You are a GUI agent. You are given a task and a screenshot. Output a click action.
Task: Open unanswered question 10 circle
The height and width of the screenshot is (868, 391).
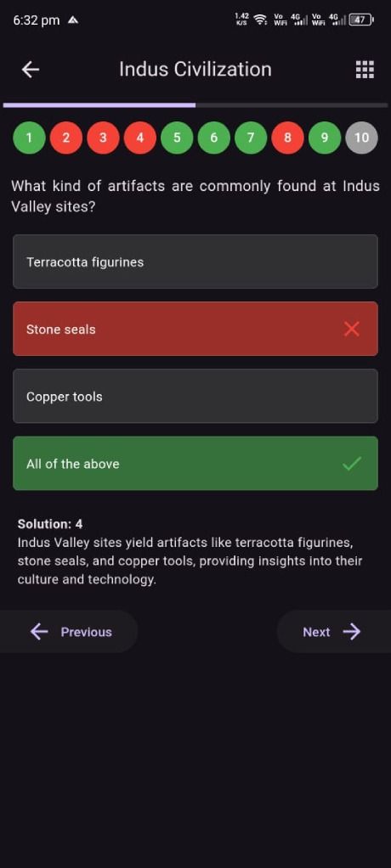click(x=361, y=138)
